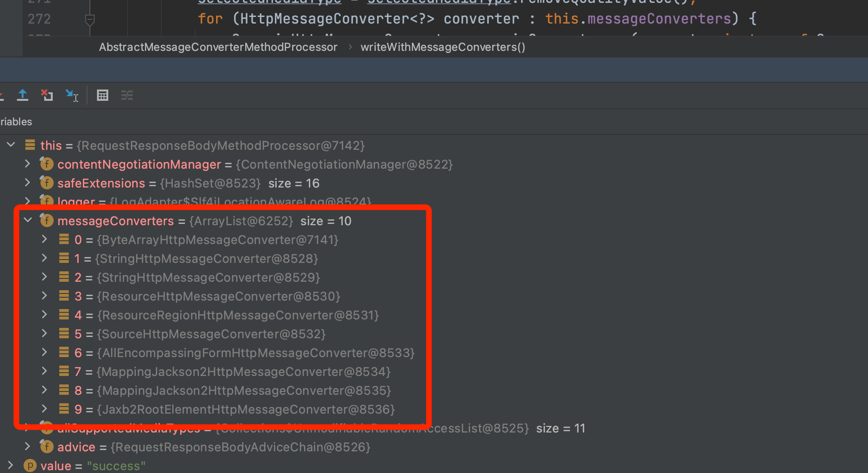The width and height of the screenshot is (868, 473).
Task: Expand element 1 StringHttpMessageConverter@8528
Action: pyautogui.click(x=44, y=258)
